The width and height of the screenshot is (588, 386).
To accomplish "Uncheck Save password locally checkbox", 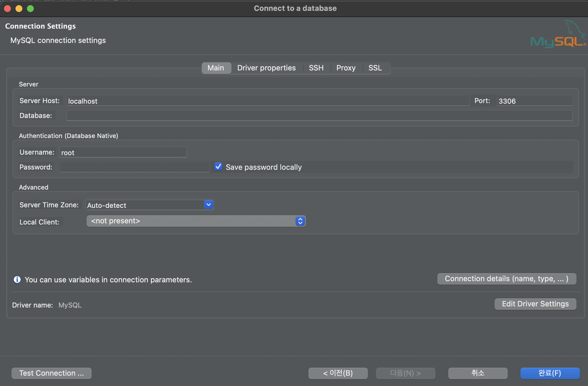I will 218,167.
